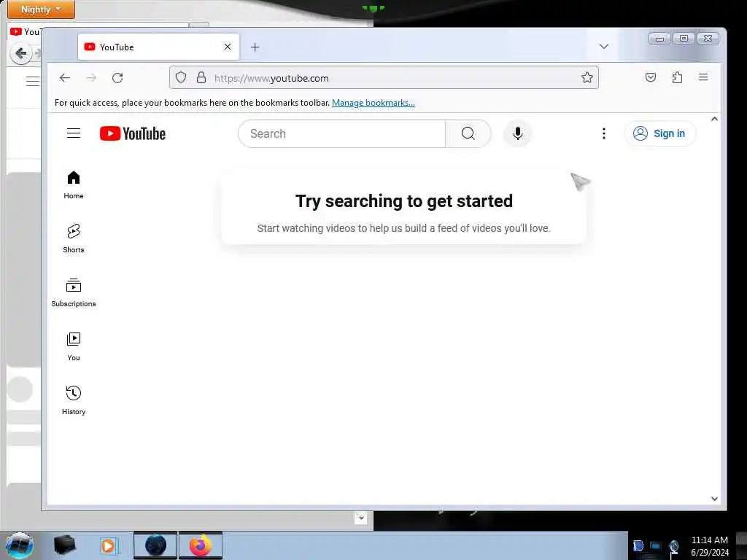Open the YouTube guide hamburger menu

[x=74, y=133]
